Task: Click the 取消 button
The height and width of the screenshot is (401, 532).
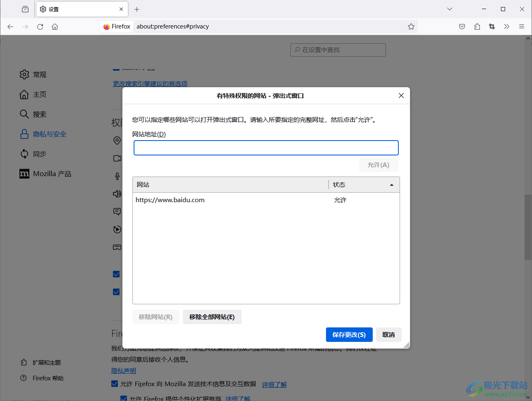Action: tap(388, 335)
